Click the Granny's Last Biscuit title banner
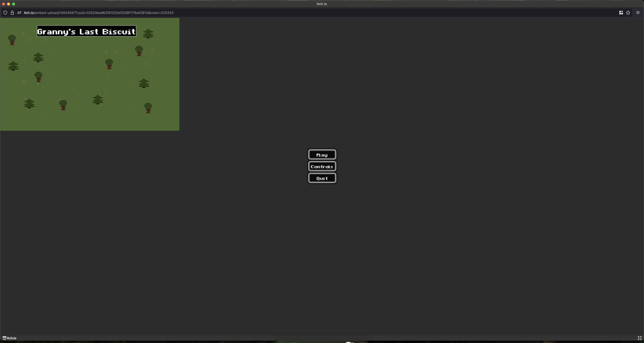Image resolution: width=644 pixels, height=343 pixels. 87,31
